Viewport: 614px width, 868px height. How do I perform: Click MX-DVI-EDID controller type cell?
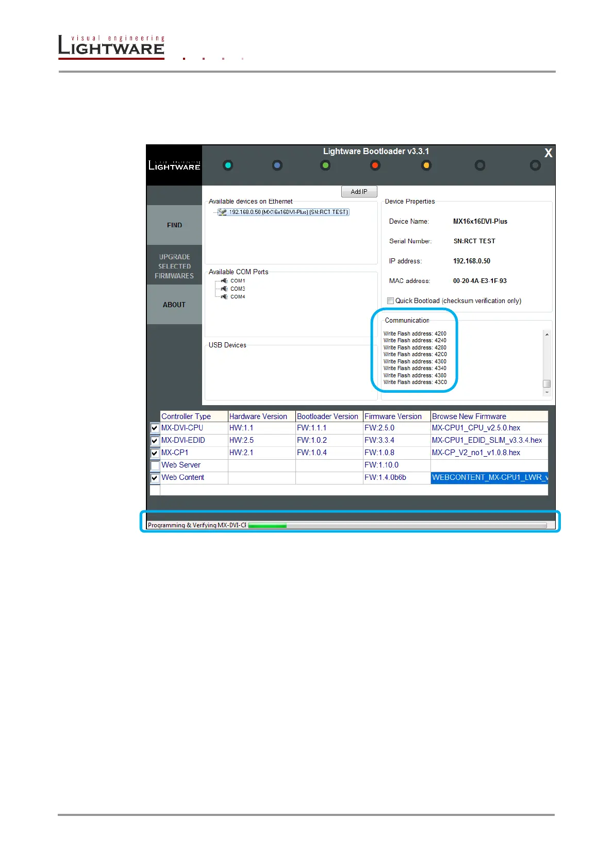194,440
